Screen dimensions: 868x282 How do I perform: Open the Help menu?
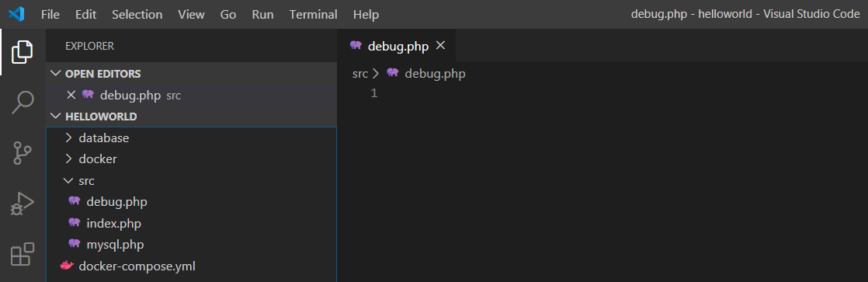pos(366,15)
